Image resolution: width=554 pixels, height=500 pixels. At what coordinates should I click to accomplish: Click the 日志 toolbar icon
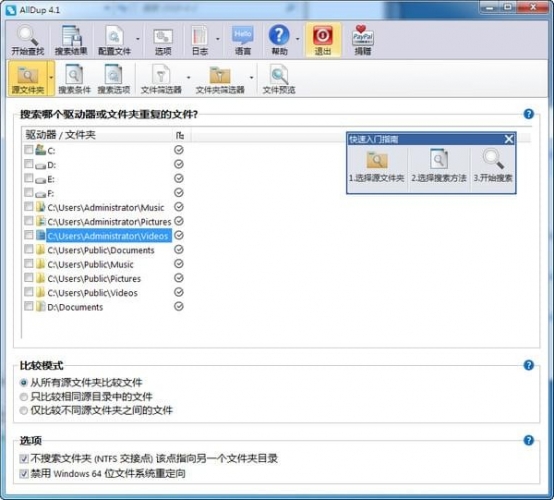[x=200, y=36]
